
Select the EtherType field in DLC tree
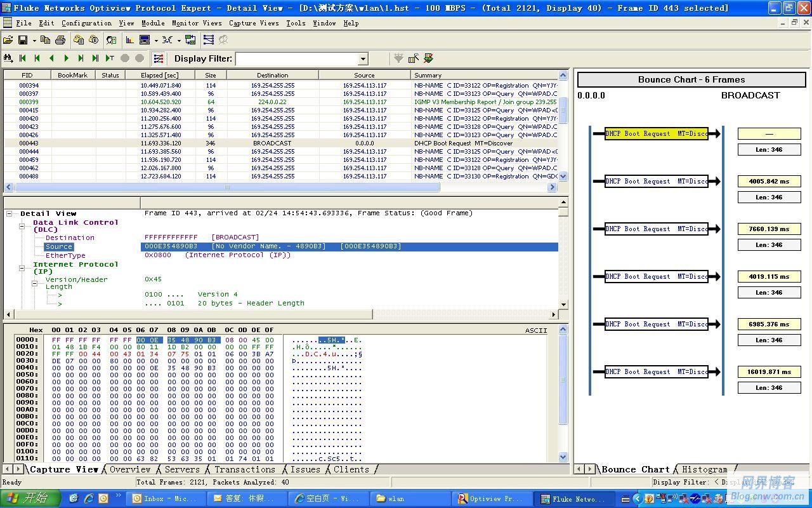(x=65, y=255)
